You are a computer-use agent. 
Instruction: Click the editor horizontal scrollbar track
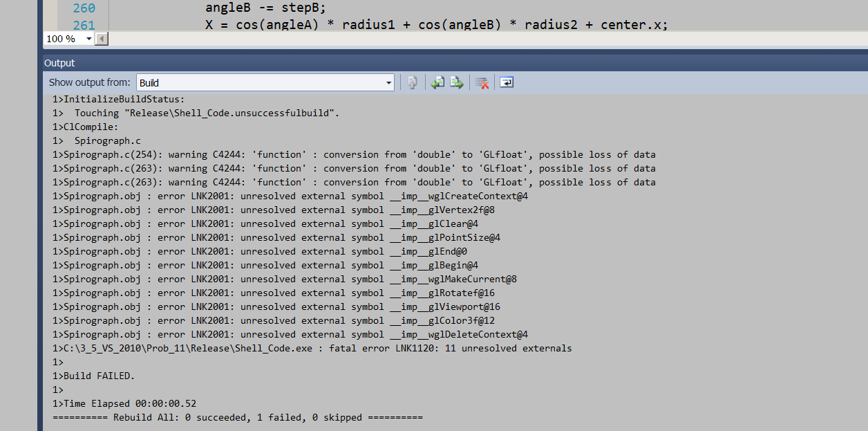coord(484,39)
